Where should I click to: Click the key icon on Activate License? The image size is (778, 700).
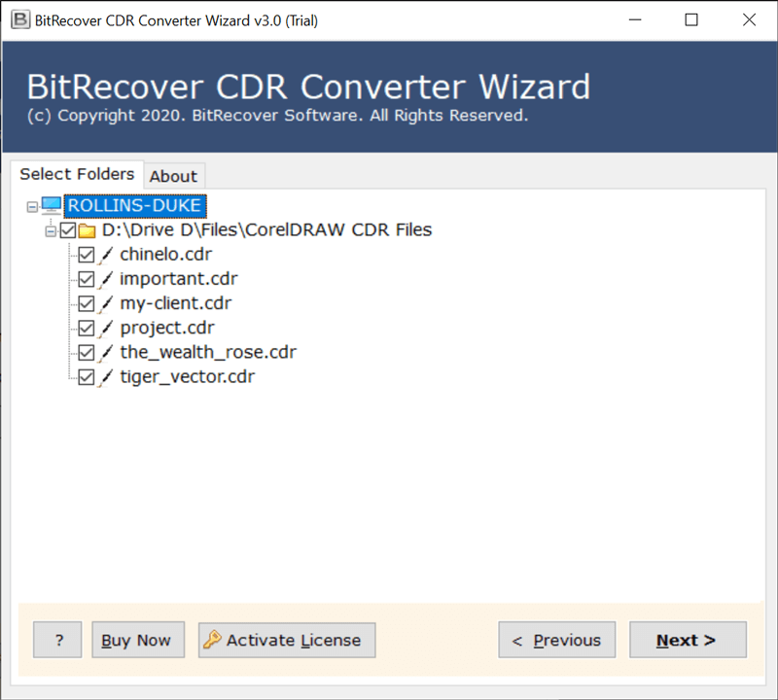(x=211, y=640)
